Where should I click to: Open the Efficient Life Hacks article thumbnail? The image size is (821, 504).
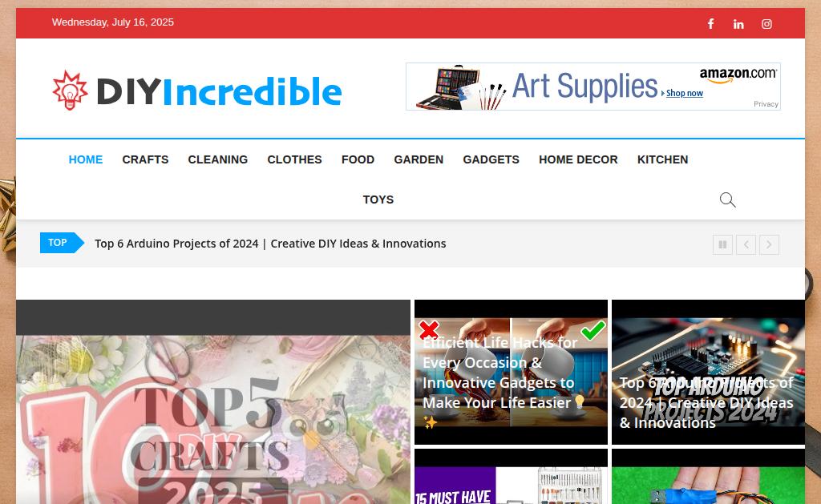coord(511,372)
